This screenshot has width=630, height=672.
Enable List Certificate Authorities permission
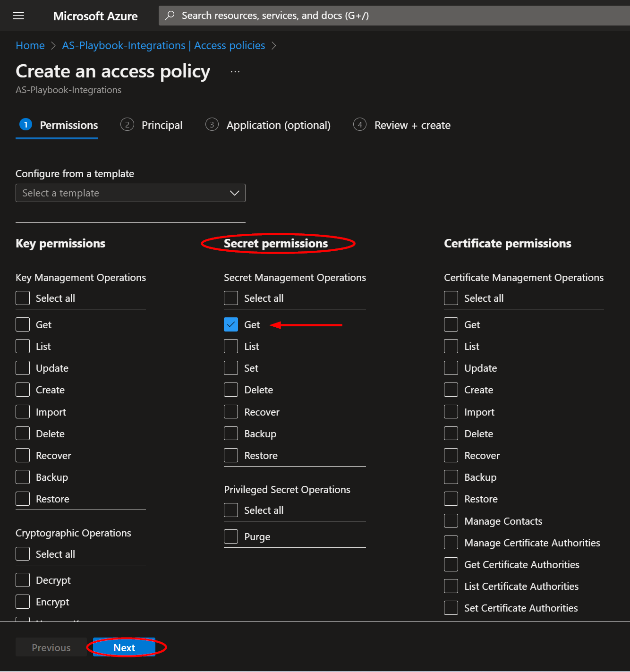[451, 586]
